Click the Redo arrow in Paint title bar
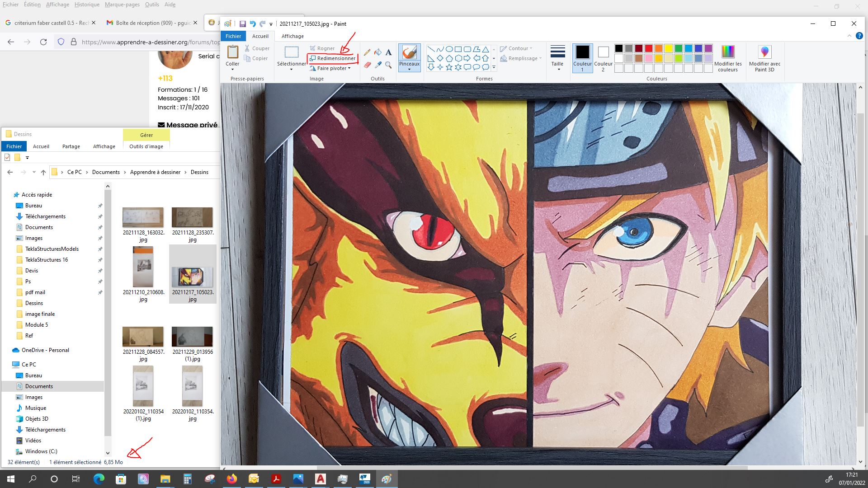868x488 pixels. click(262, 24)
